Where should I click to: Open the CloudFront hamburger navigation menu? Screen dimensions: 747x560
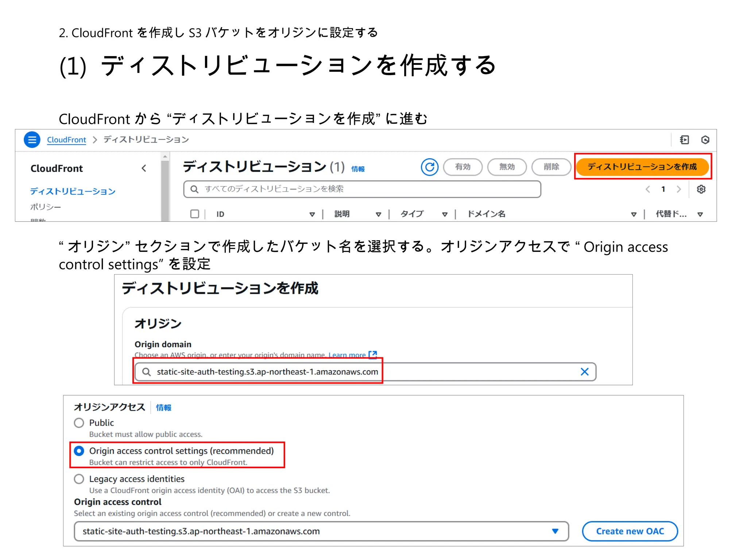[x=32, y=140]
